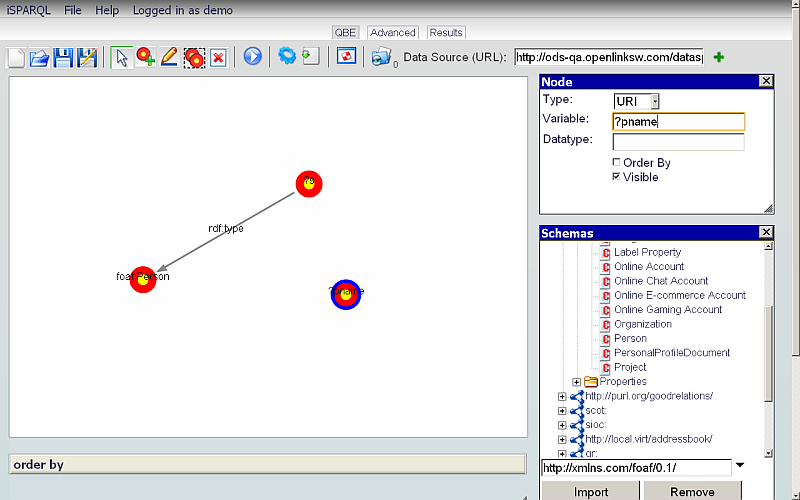Screen dimensions: 800x500
Task: Click the Project class icon in Schemas
Action: click(606, 367)
